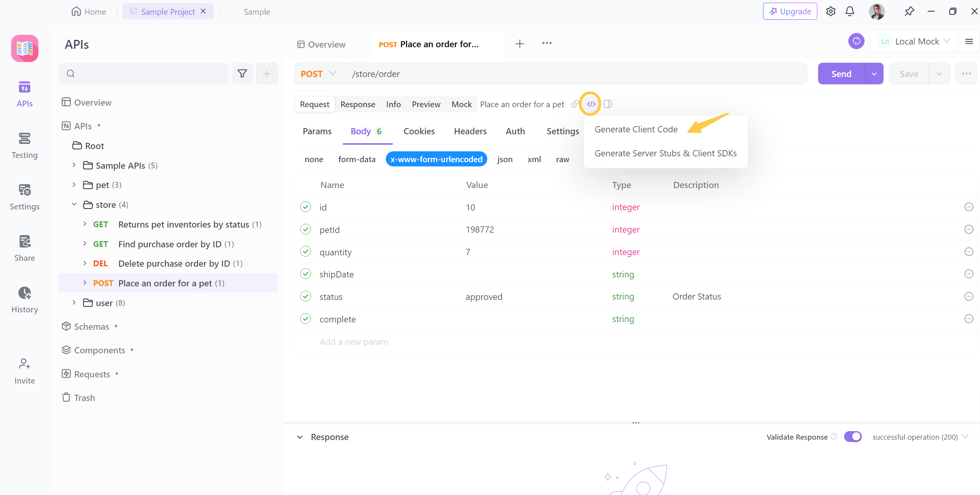Viewport: 980px width, 495px height.
Task: Select the Headers tab in request panel
Action: coord(470,130)
